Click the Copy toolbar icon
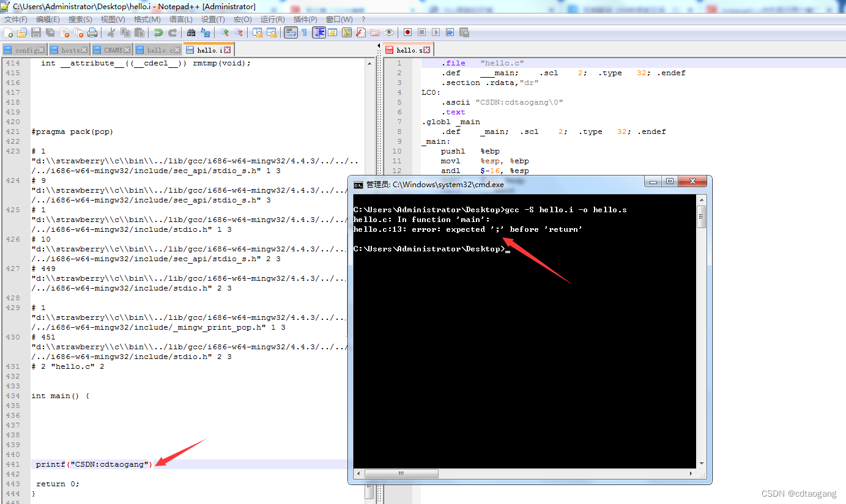Image resolution: width=846 pixels, height=504 pixels. point(125,32)
